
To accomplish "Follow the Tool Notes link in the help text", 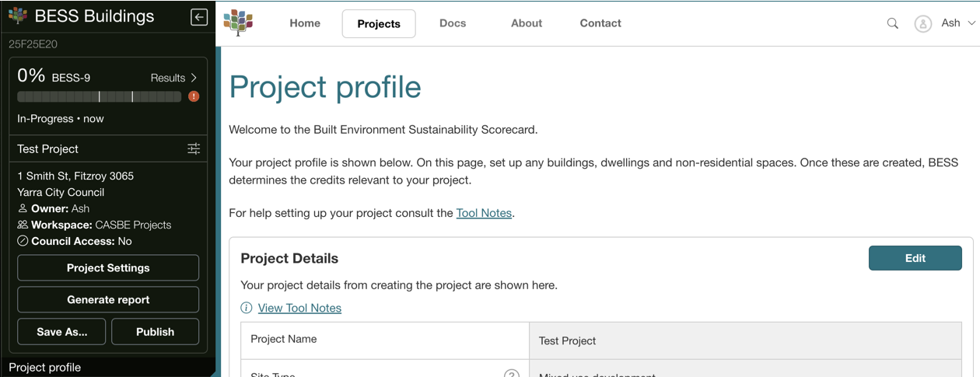I will pyautogui.click(x=484, y=213).
